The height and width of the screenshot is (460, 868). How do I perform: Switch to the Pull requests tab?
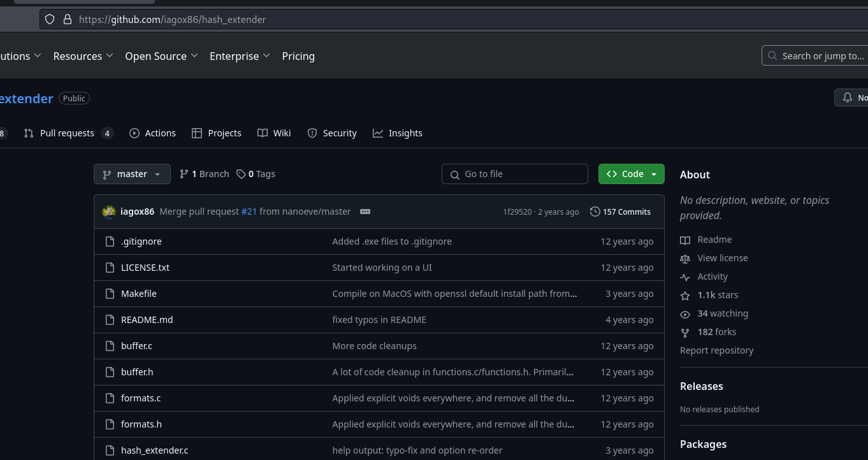pyautogui.click(x=68, y=133)
